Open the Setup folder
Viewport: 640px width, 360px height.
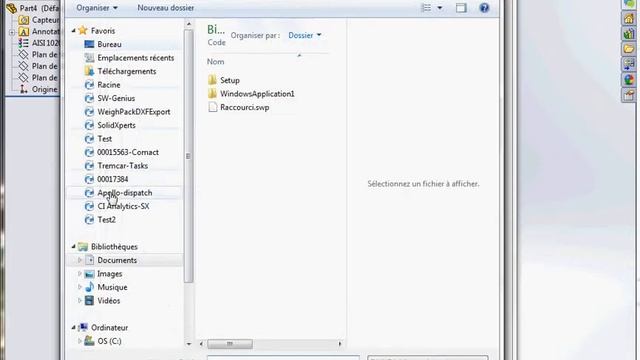pyautogui.click(x=230, y=80)
